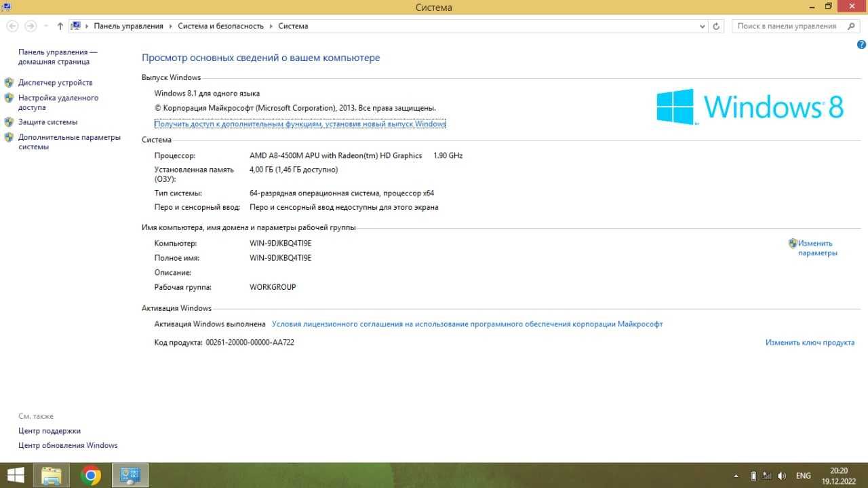
Task: Show hidden tray icons arrow
Action: coord(736,476)
